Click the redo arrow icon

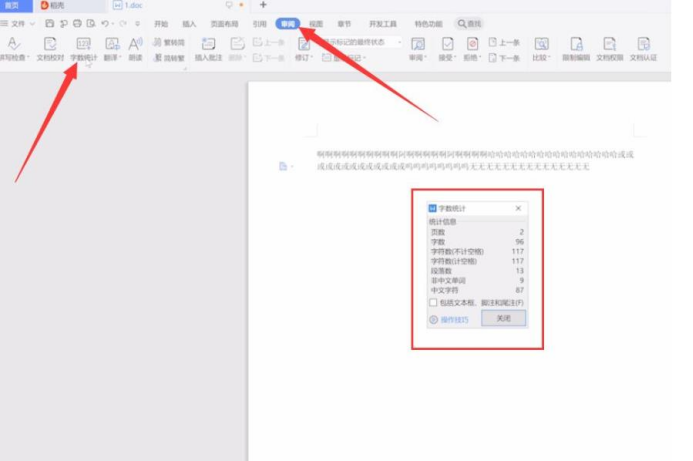click(123, 23)
